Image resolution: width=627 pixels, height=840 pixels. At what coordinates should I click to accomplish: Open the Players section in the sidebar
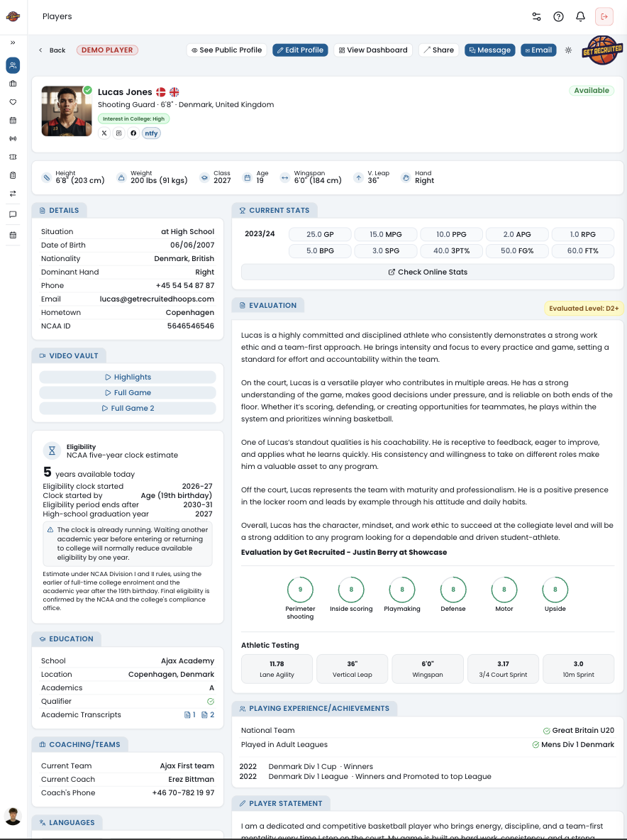click(x=13, y=65)
